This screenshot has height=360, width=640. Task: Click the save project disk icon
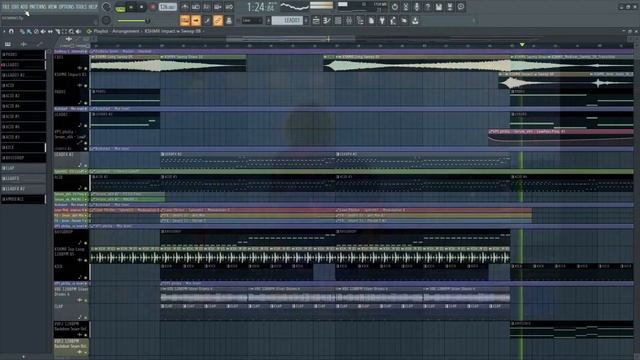coord(439,7)
